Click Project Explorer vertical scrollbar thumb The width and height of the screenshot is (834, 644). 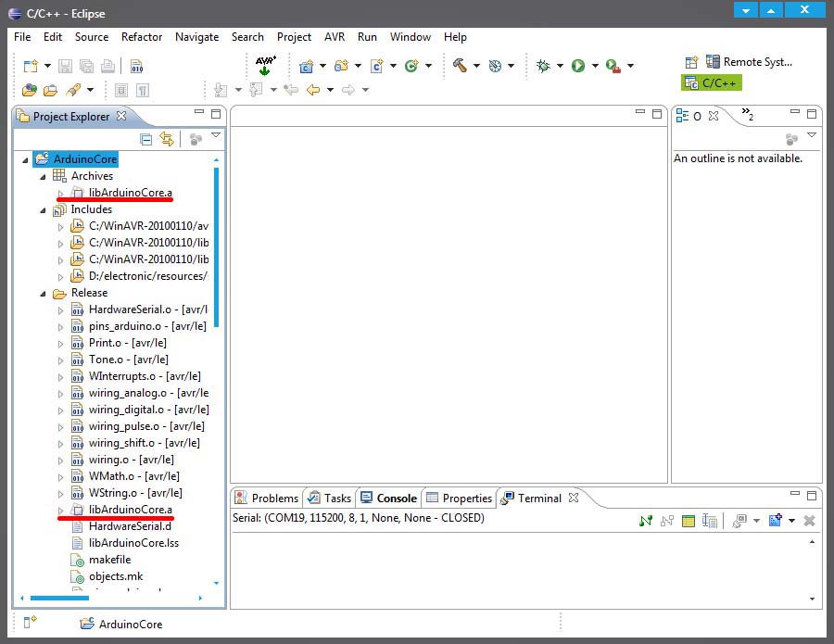pyautogui.click(x=217, y=247)
